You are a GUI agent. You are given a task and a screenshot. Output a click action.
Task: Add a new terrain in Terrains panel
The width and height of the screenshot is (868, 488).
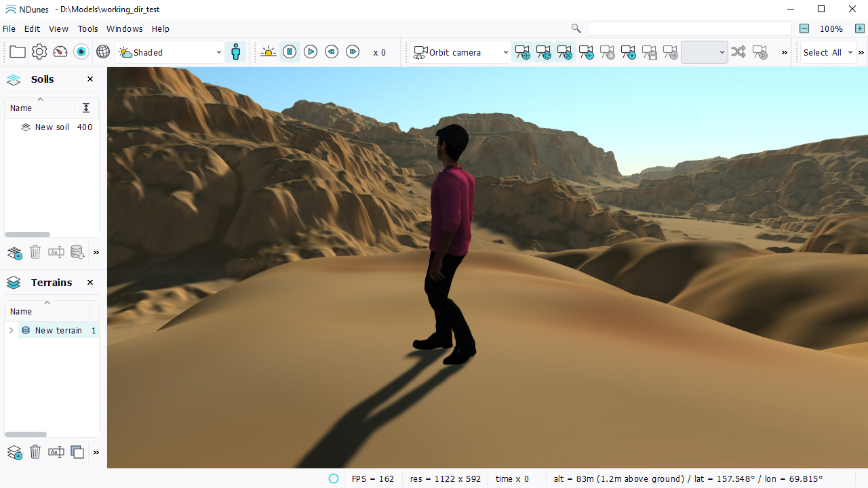click(x=15, y=452)
